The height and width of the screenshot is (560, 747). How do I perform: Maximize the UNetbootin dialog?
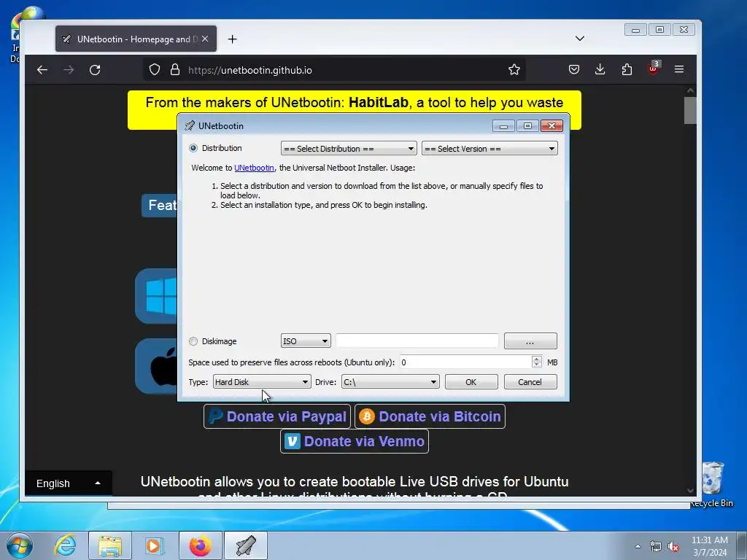[x=527, y=125]
